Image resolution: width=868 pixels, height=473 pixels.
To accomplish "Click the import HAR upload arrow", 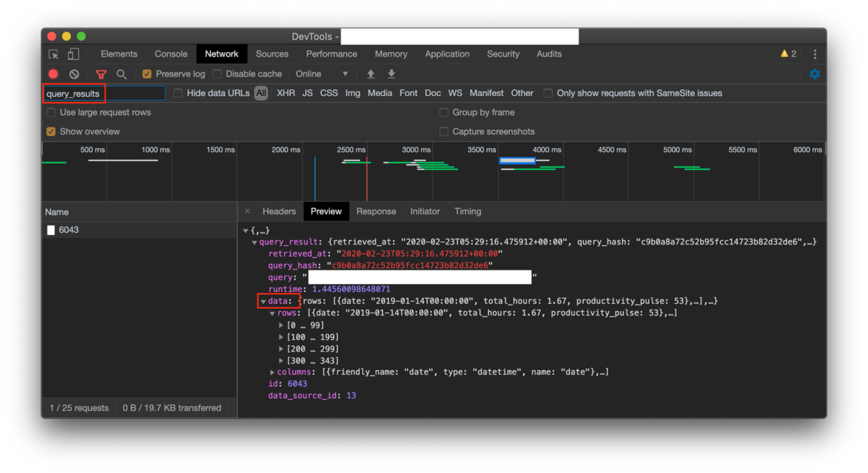I will coord(371,74).
